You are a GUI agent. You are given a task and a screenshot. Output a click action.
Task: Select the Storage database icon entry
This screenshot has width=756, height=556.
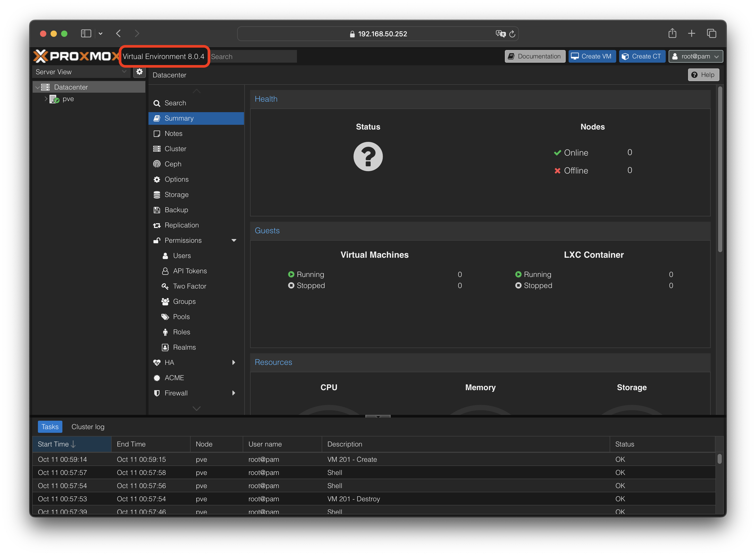[176, 195]
